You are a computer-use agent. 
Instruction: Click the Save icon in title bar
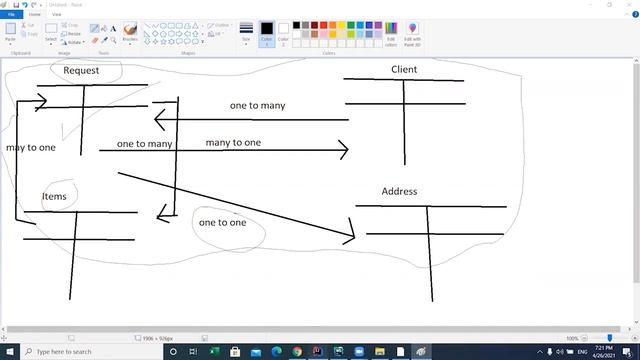tap(16, 5)
